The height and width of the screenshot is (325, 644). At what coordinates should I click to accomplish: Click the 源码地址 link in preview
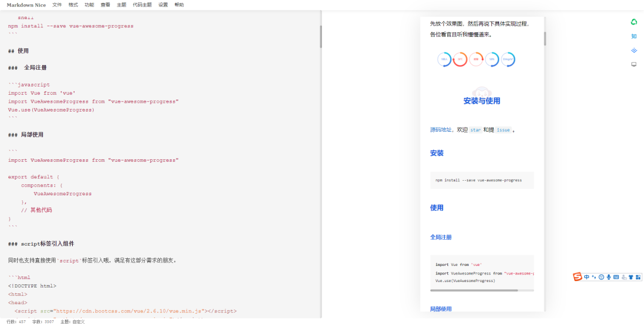click(x=441, y=130)
